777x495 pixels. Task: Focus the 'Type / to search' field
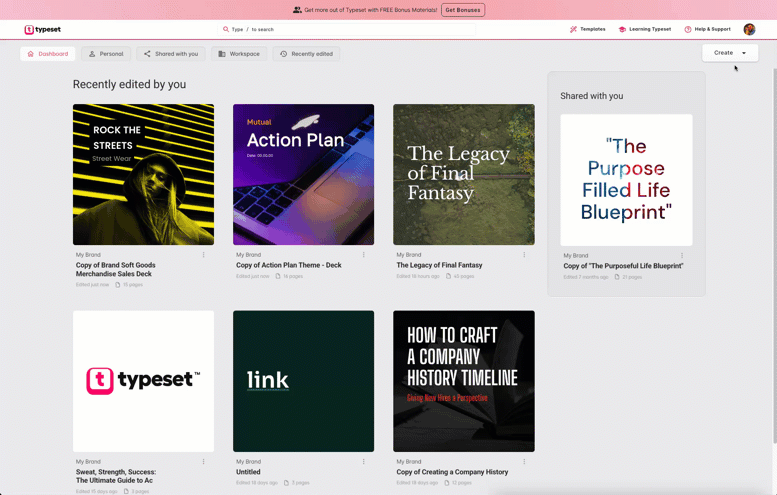pos(346,29)
